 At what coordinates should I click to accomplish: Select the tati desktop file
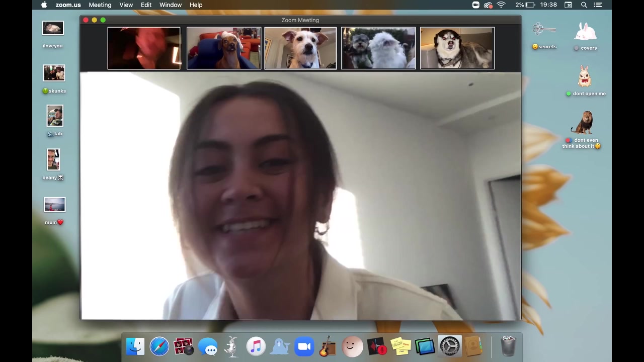[x=55, y=121]
